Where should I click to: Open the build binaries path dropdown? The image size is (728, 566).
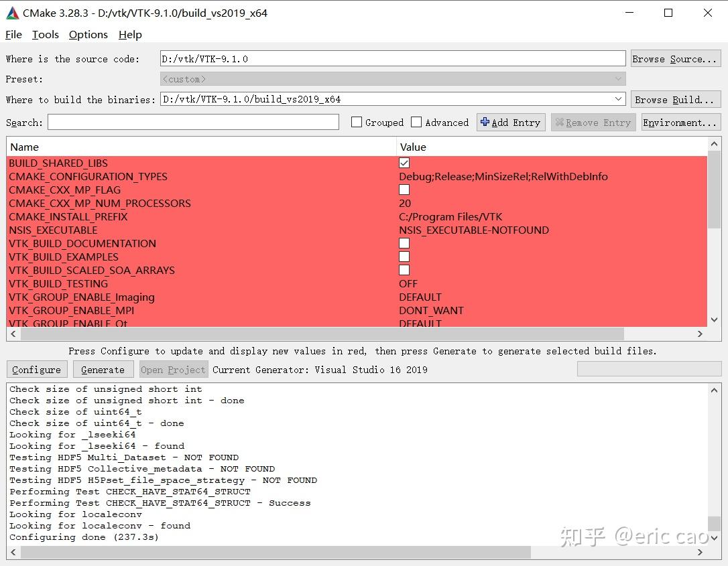pos(617,98)
